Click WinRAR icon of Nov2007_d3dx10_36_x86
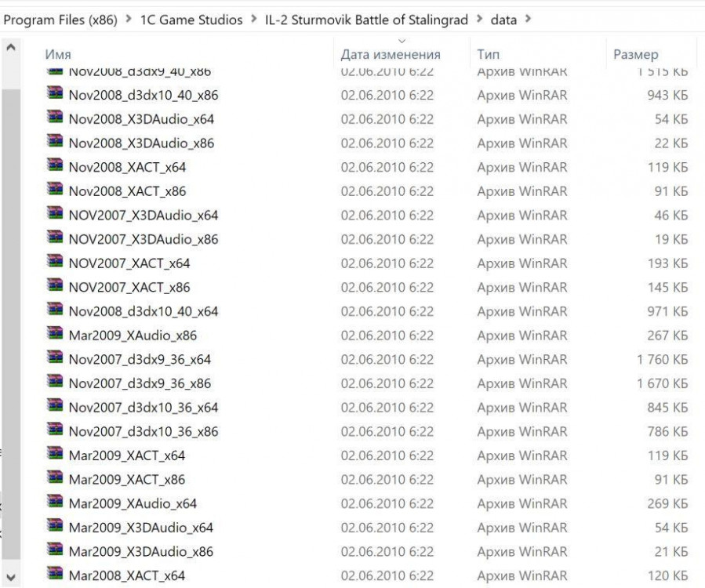Screen dimensions: 705x588 point(55,430)
